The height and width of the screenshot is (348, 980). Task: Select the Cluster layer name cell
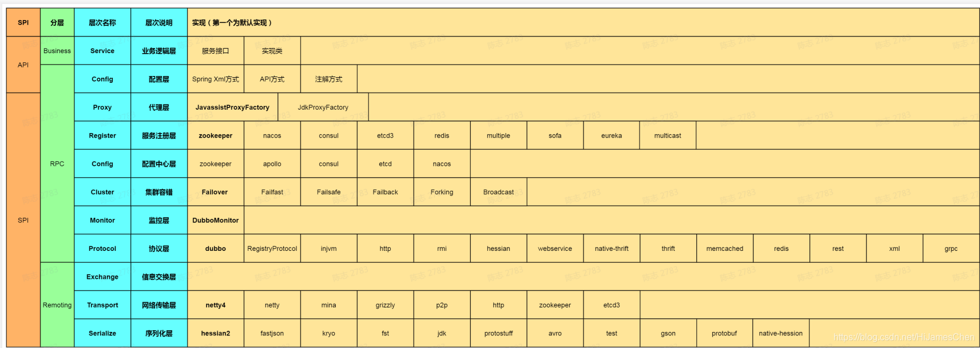[102, 193]
